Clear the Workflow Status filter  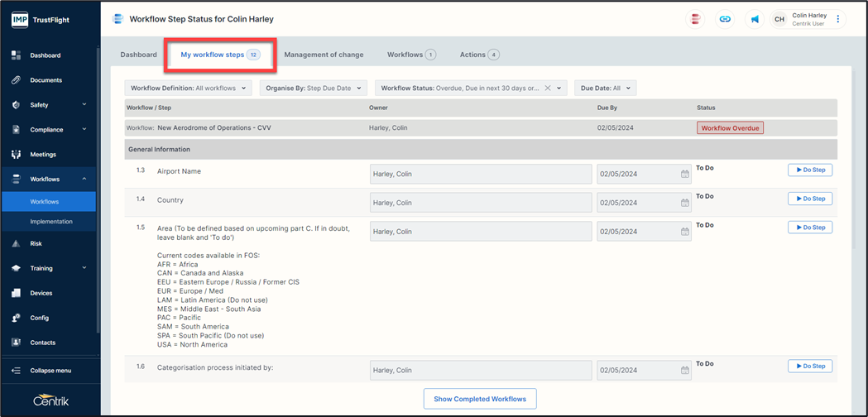click(547, 88)
